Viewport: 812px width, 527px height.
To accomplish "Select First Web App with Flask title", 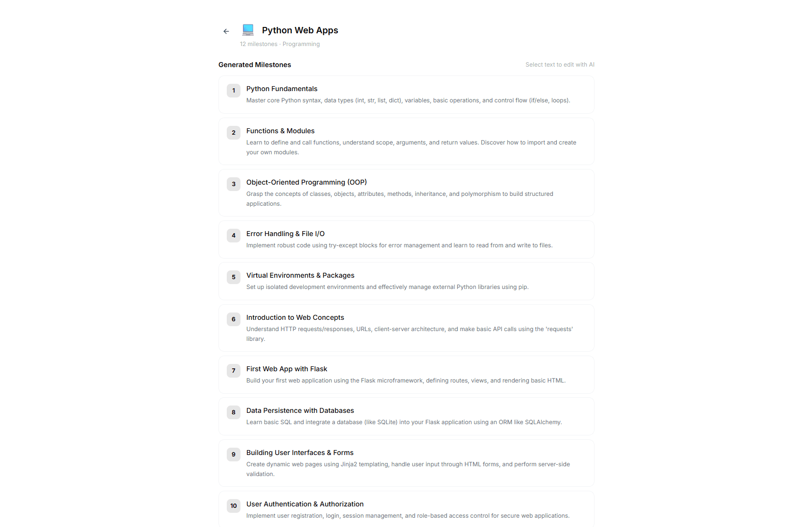I will 287,369.
